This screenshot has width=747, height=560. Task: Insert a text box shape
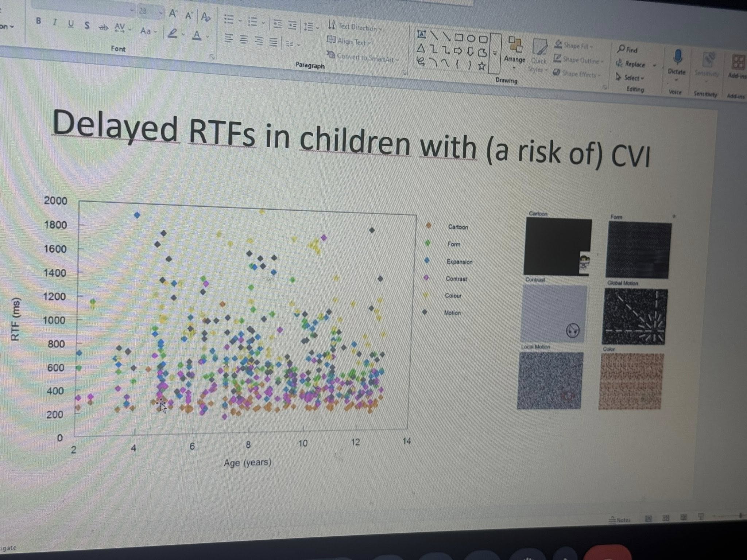coord(422,34)
